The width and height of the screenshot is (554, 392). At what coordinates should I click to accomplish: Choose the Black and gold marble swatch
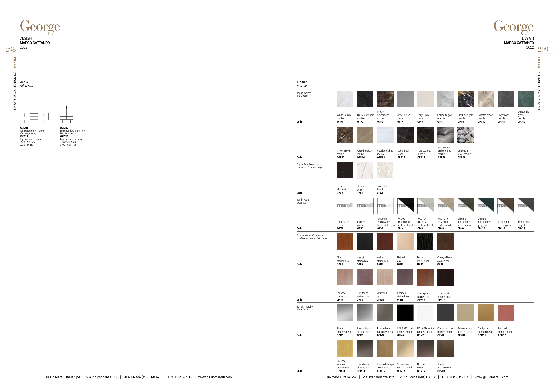coord(465,99)
